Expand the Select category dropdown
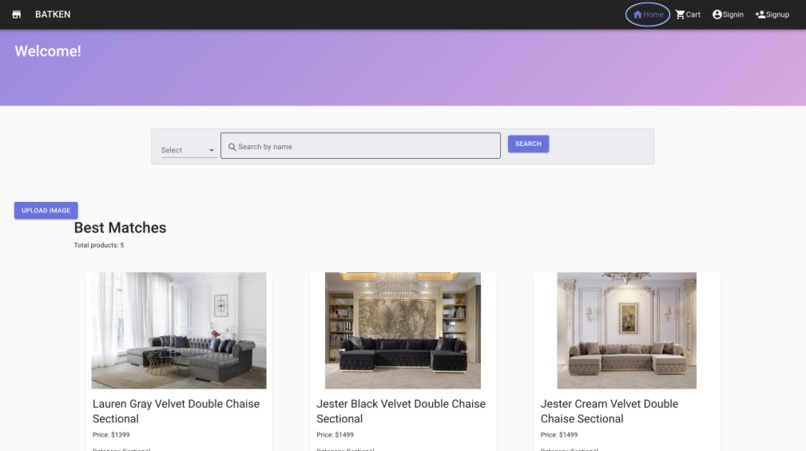The image size is (806, 451). [188, 150]
